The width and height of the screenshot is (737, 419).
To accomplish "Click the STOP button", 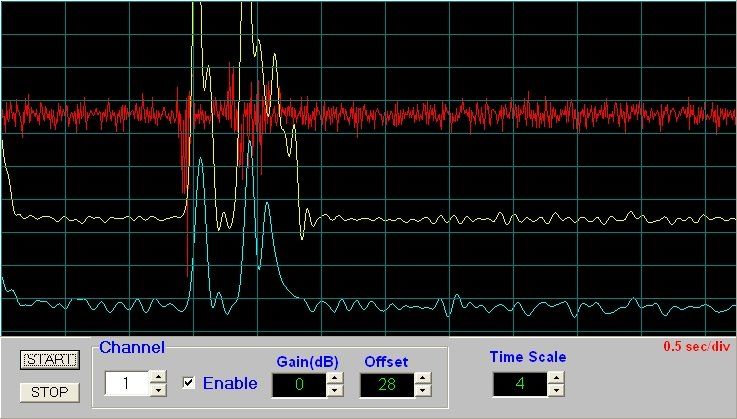I will tap(50, 392).
